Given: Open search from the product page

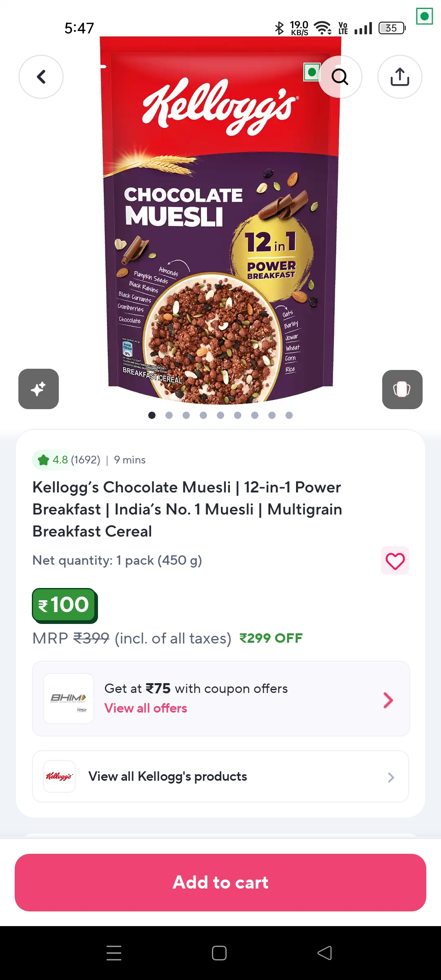Looking at the screenshot, I should click(x=340, y=76).
